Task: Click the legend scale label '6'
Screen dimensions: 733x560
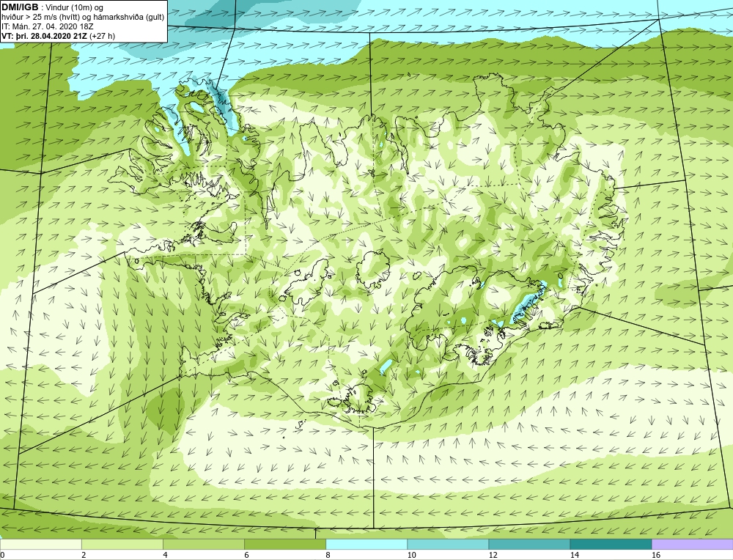Action: pyautogui.click(x=246, y=555)
